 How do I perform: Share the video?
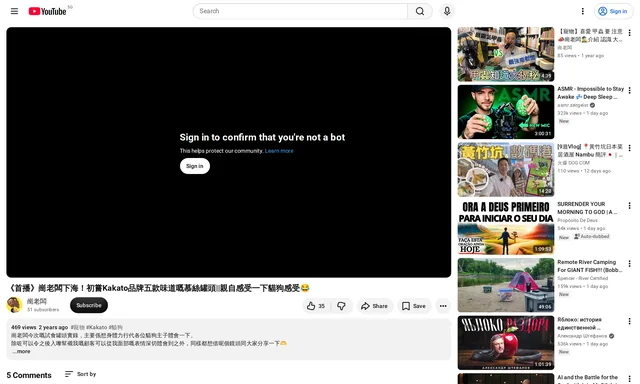click(x=374, y=306)
